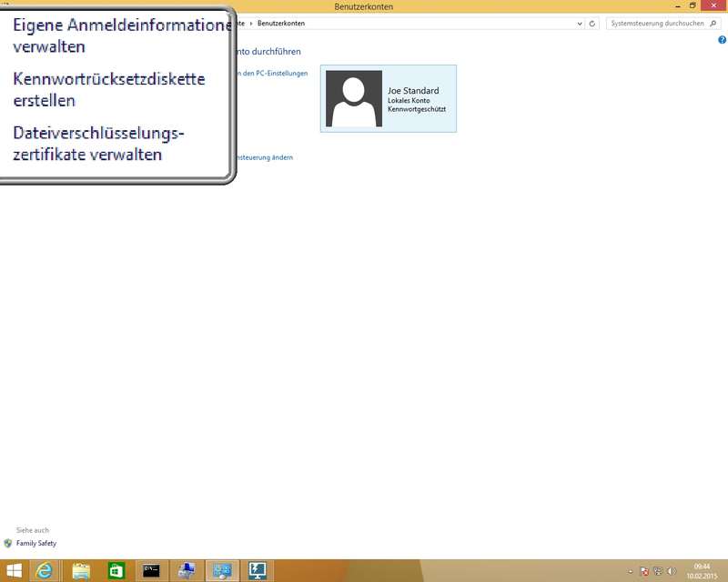728x582 pixels.
Task: Launch Internet Explorer from the taskbar
Action: click(44, 570)
